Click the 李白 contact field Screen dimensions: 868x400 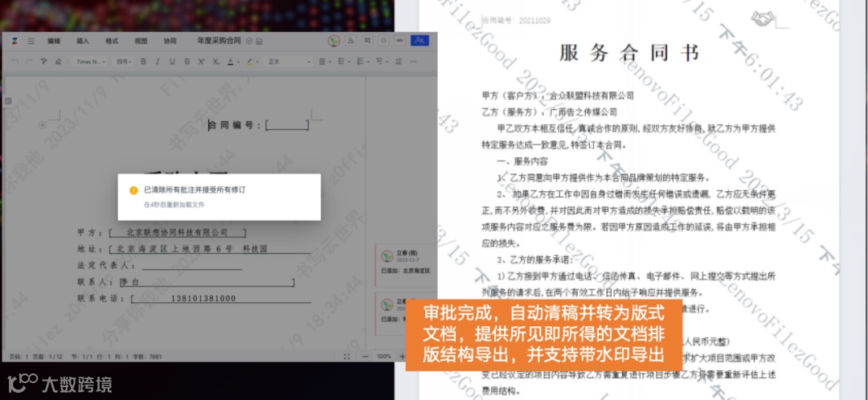tap(207, 283)
